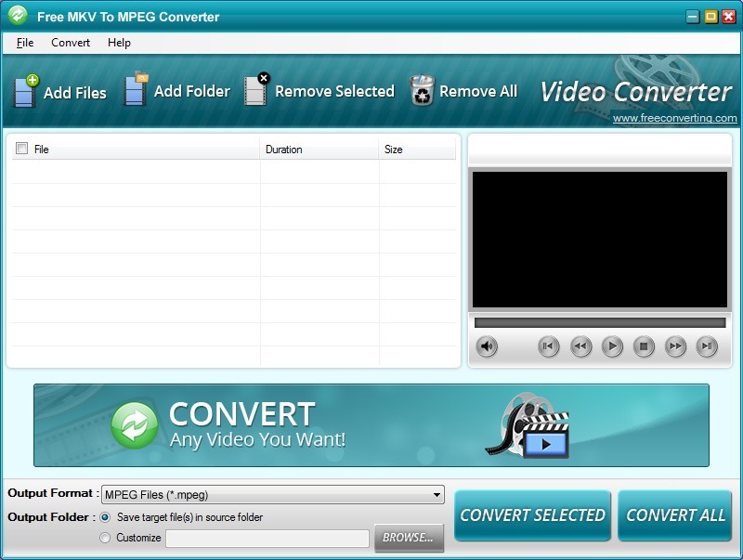This screenshot has height=560, width=743.
Task: Open the Help menu
Action: point(118,43)
